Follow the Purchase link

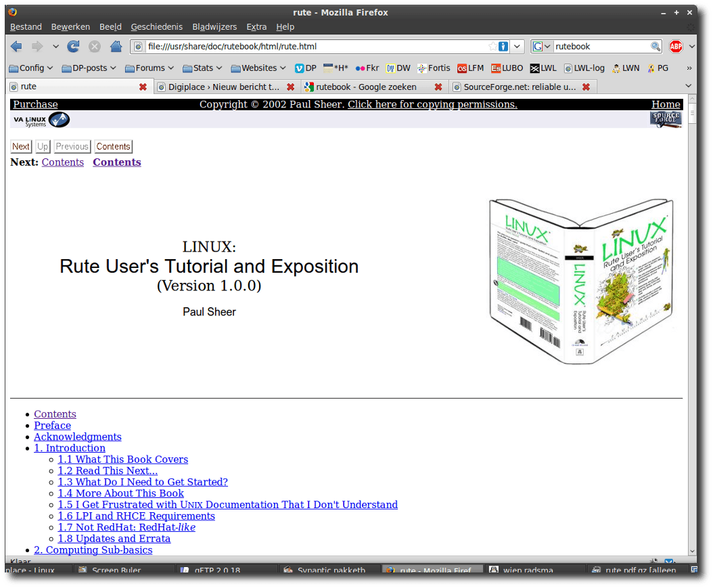pos(35,105)
